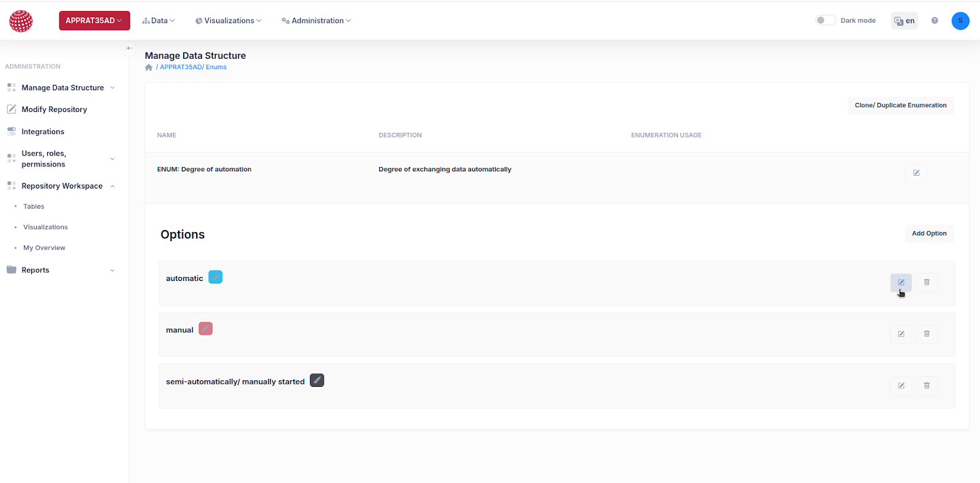Collapse the sidebar with the arrow icon
Screen dimensions: 980x483
(x=129, y=48)
